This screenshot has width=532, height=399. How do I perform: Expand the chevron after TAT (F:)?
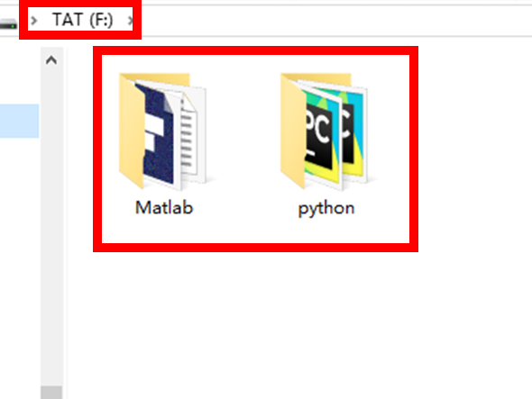130,21
